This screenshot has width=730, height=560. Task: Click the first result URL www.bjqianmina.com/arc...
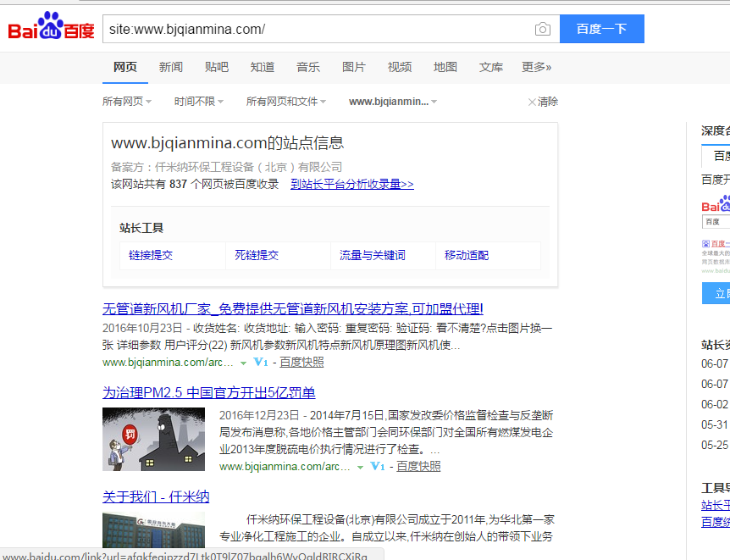168,362
